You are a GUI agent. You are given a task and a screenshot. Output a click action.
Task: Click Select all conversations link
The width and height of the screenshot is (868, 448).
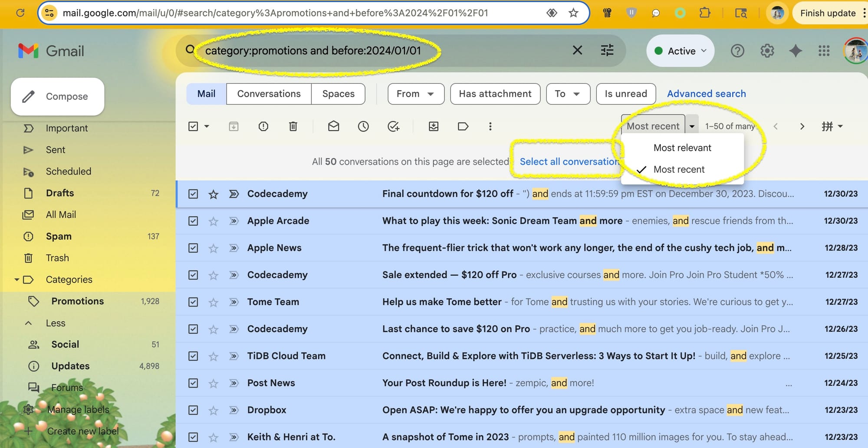570,161
